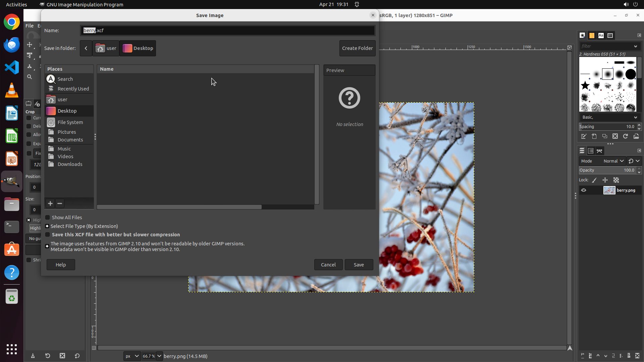Open the layer Mode Normal dropdown
The image size is (644, 362).
[x=613, y=161]
